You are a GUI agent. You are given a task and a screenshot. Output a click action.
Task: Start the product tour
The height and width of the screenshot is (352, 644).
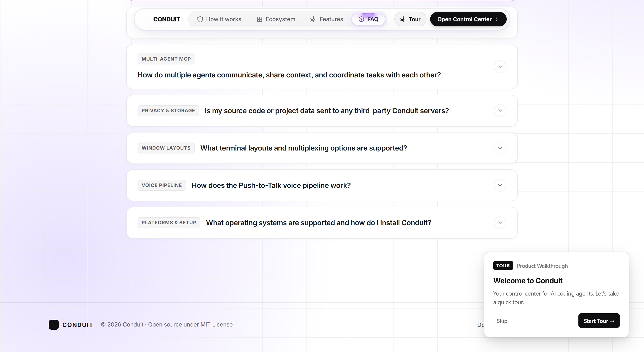599,321
